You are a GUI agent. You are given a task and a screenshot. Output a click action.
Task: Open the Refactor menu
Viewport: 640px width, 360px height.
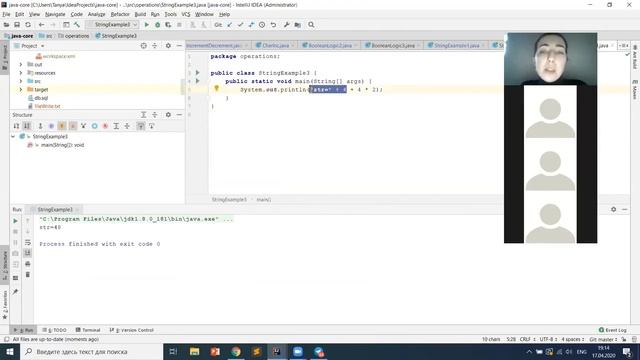(x=120, y=14)
